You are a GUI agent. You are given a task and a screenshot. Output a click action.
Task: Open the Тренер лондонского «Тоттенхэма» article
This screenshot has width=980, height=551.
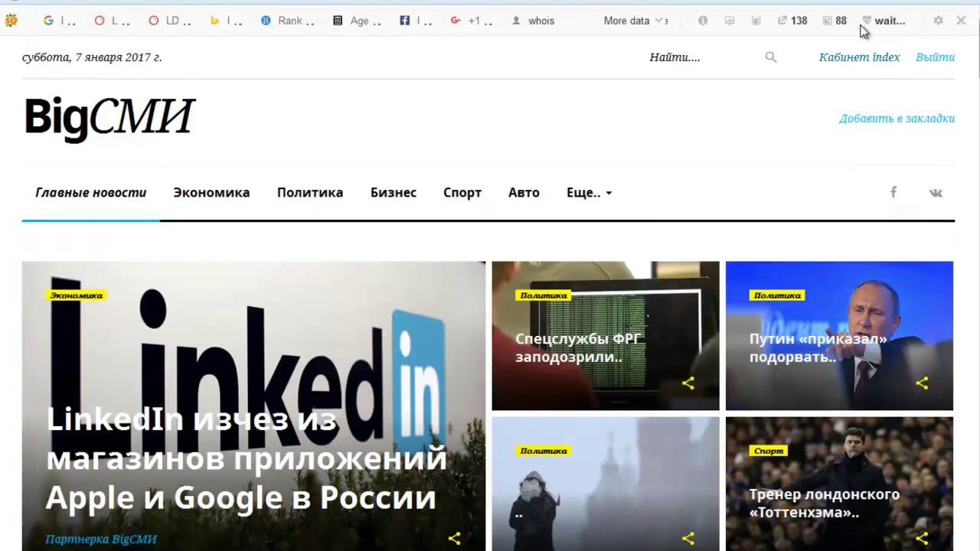pos(824,504)
